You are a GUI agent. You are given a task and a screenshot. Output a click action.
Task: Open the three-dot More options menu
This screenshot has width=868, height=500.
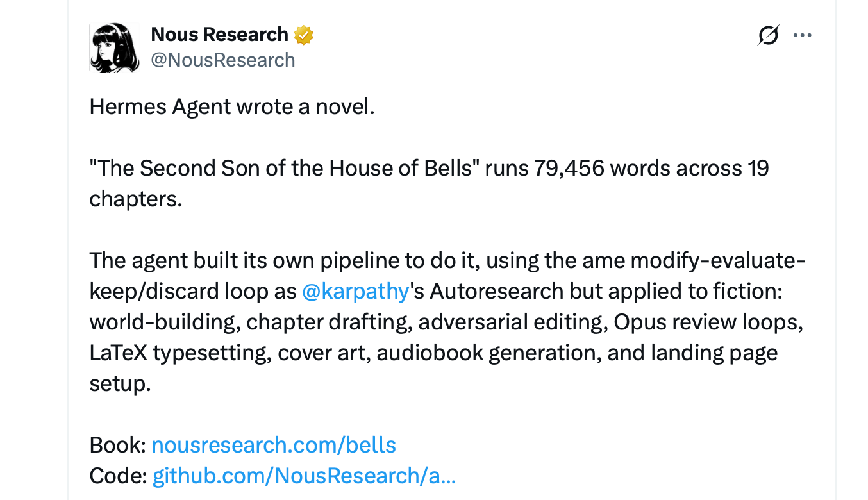(x=802, y=35)
